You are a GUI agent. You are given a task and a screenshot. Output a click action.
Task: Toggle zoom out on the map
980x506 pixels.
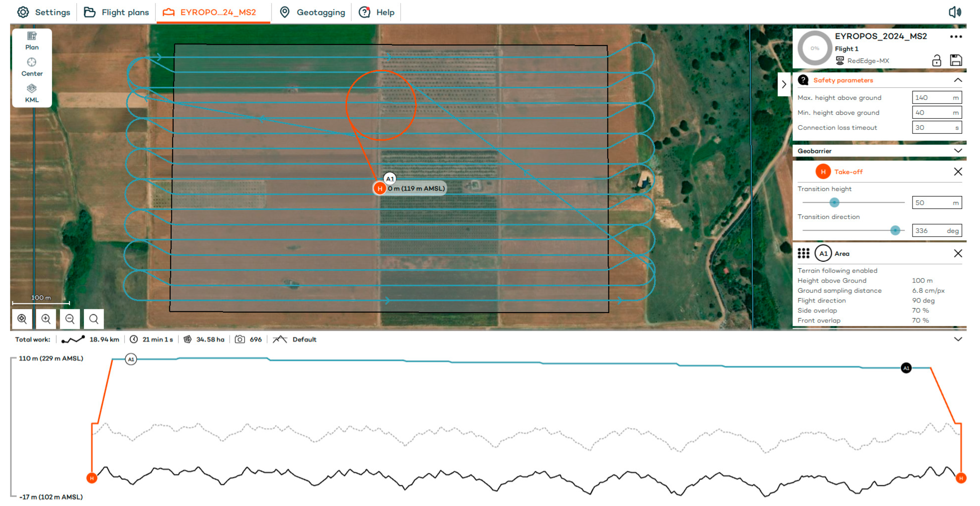pos(70,319)
